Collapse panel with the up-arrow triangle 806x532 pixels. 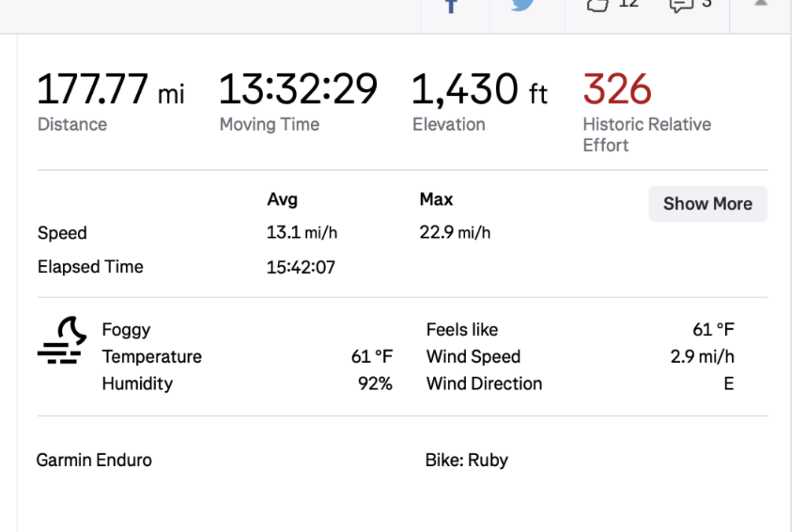point(760,4)
